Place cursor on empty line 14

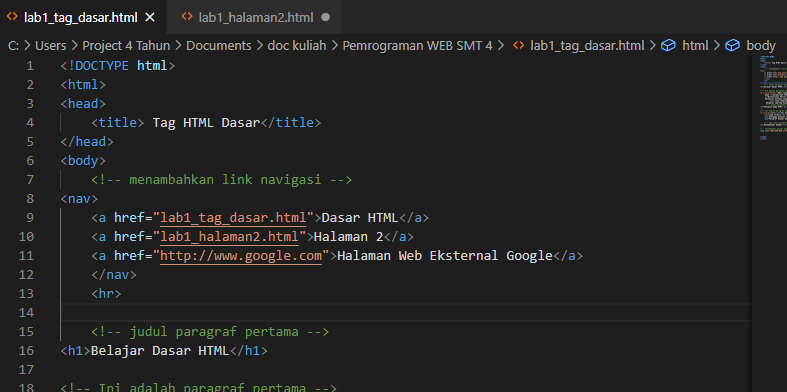coord(406,313)
